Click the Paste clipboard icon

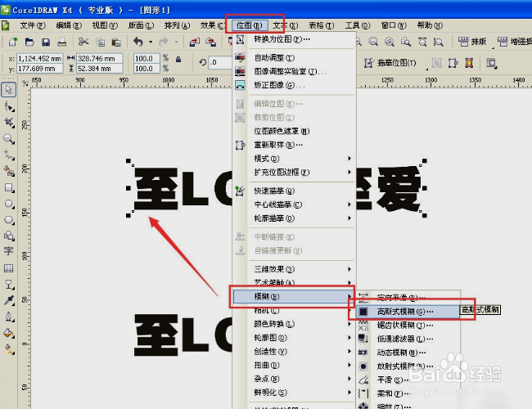[116, 42]
